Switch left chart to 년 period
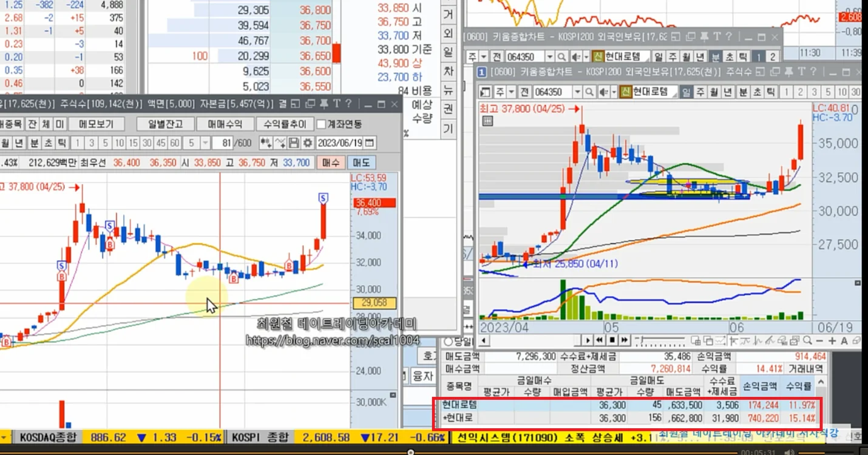 (x=20, y=143)
